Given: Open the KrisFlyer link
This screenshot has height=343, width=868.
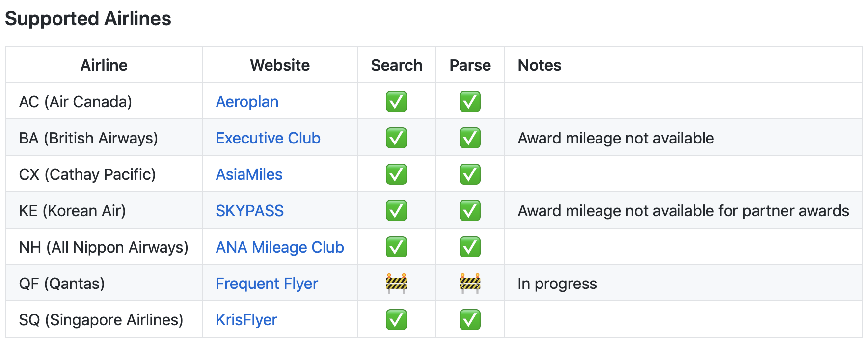Looking at the screenshot, I should point(246,320).
